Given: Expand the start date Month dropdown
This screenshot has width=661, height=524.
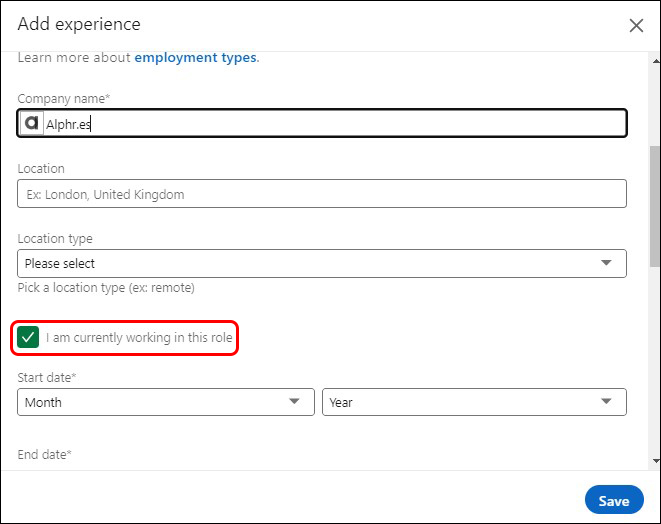Looking at the screenshot, I should tap(166, 402).
